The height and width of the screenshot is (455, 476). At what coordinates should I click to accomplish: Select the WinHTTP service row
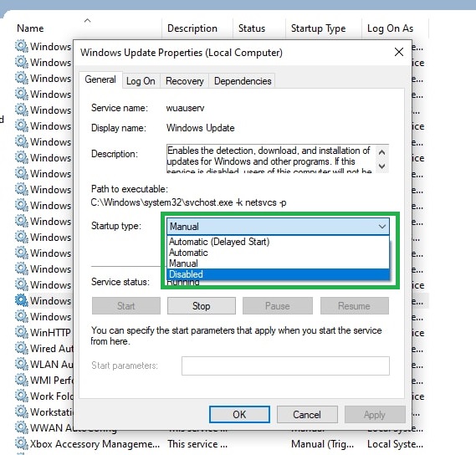click(44, 332)
